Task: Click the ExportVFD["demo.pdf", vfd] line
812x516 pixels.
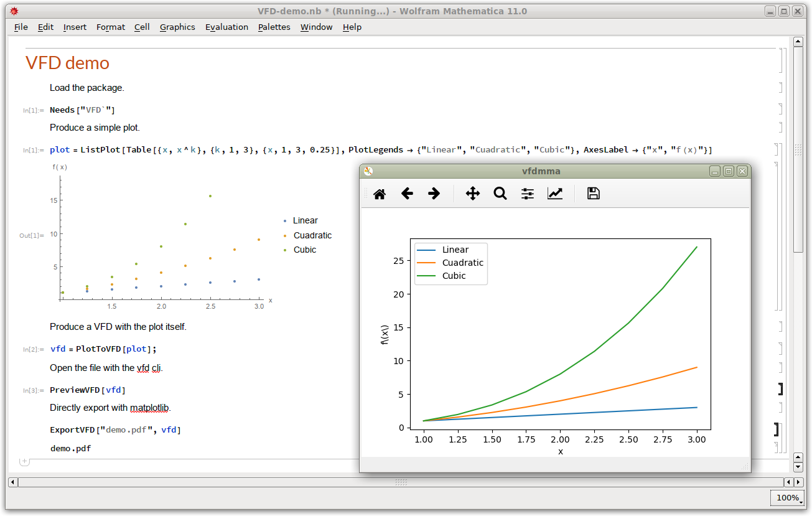Action: [x=116, y=430]
